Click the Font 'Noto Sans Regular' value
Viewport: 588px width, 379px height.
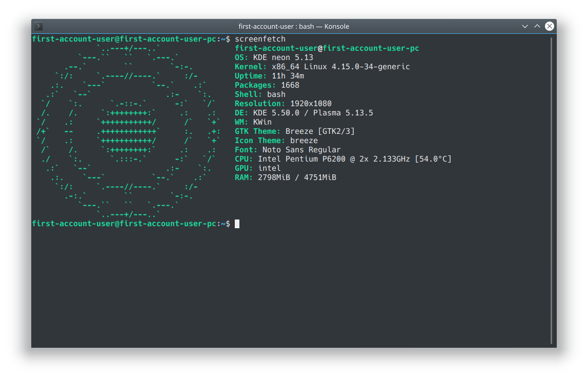(x=301, y=150)
